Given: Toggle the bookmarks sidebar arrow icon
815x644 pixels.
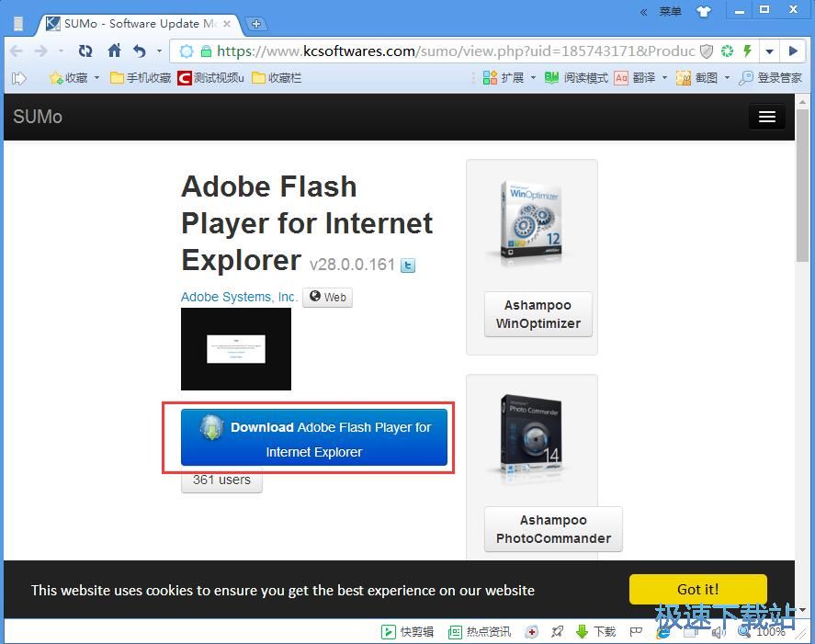Looking at the screenshot, I should 19,78.
